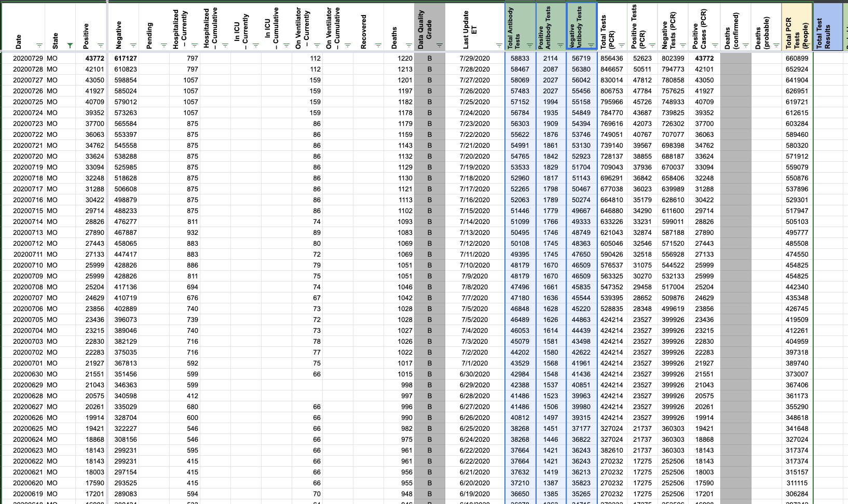Click grade B cell in row 20200729
This screenshot has width=848, height=504.
430,59
